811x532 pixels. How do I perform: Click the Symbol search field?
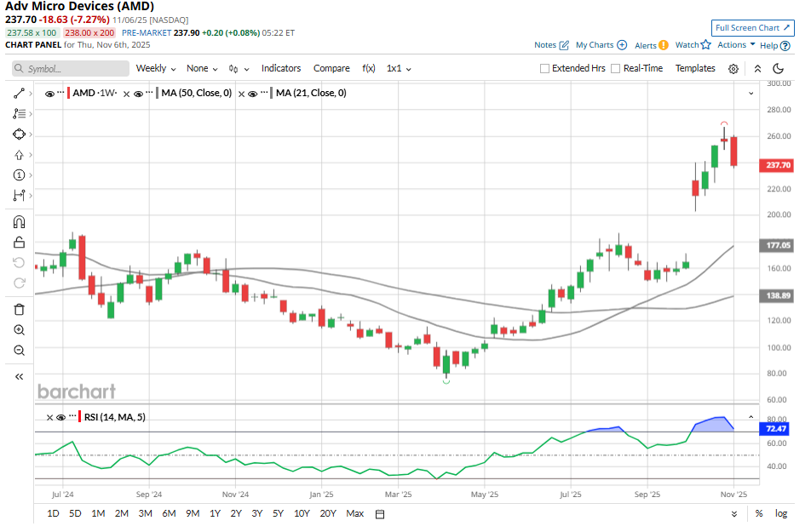coord(72,69)
